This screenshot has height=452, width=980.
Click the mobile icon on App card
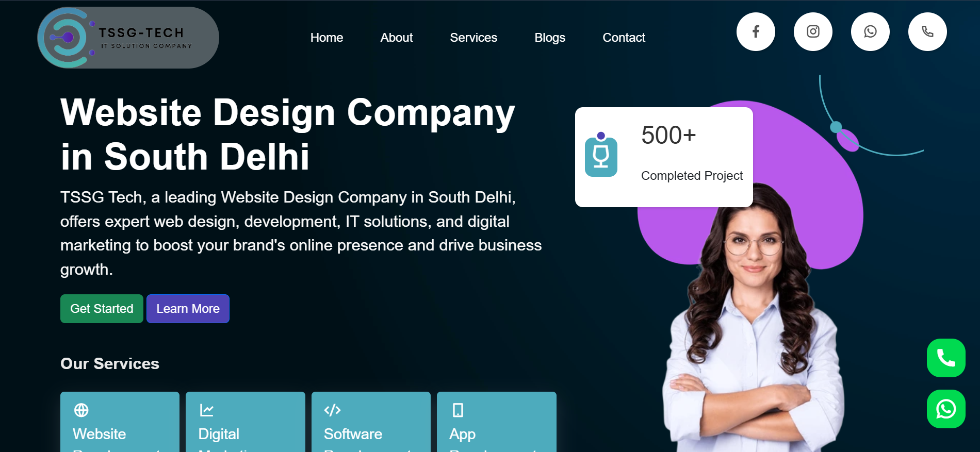coord(458,410)
